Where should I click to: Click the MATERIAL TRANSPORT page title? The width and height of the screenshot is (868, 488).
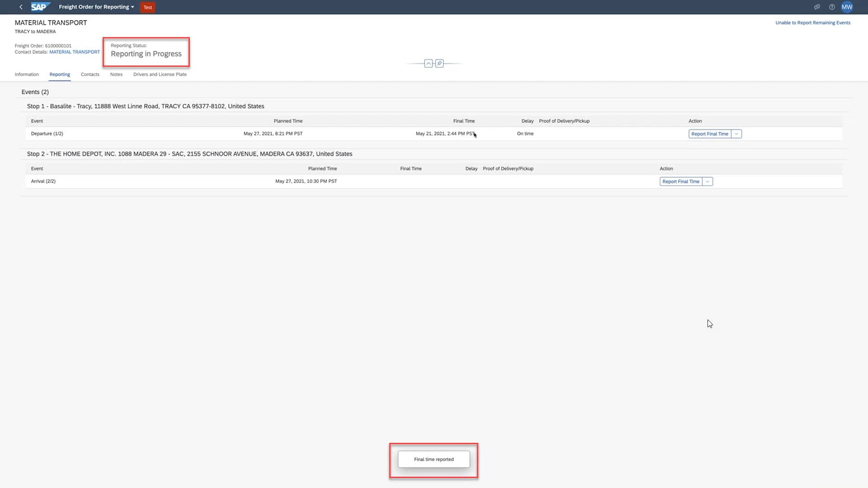pos(51,23)
